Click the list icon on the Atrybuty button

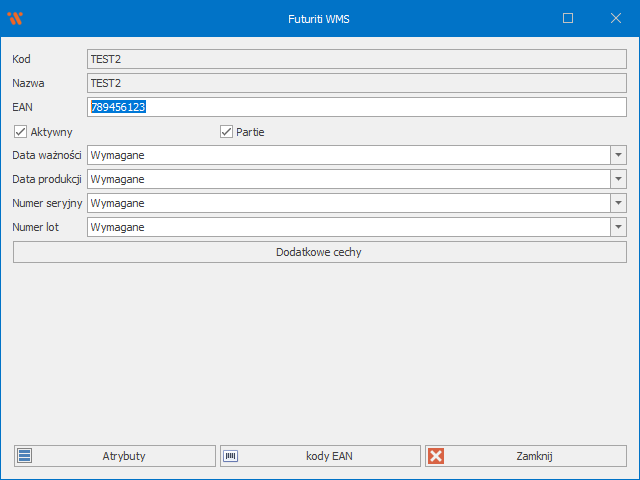24,456
